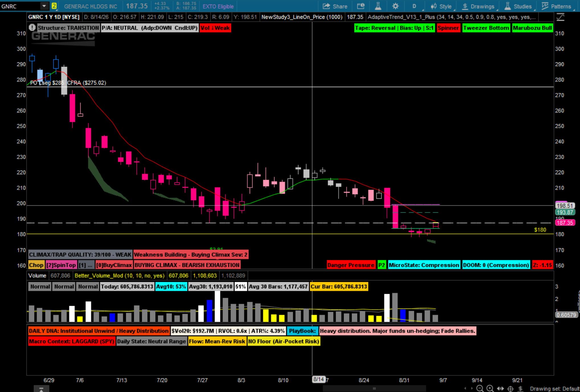580x392 pixels.
Task: Click the expand/compress time axis icon
Action: pyautogui.click(x=500, y=388)
